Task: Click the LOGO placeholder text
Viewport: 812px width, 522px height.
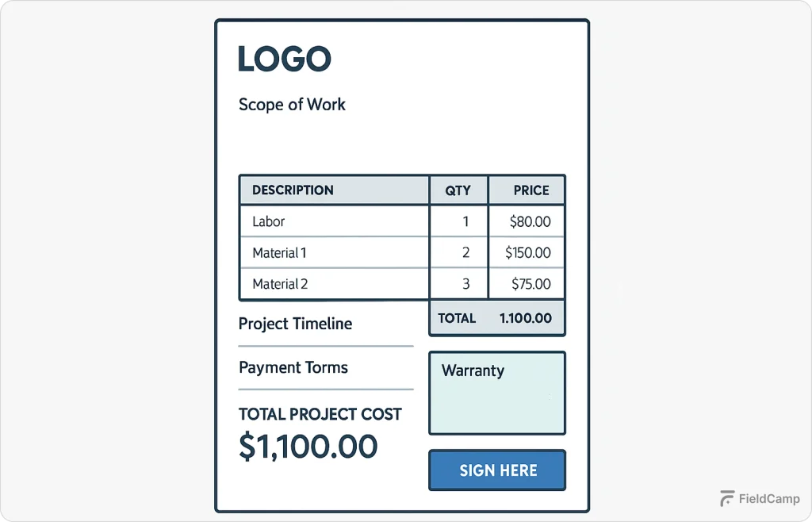Action: (285, 59)
